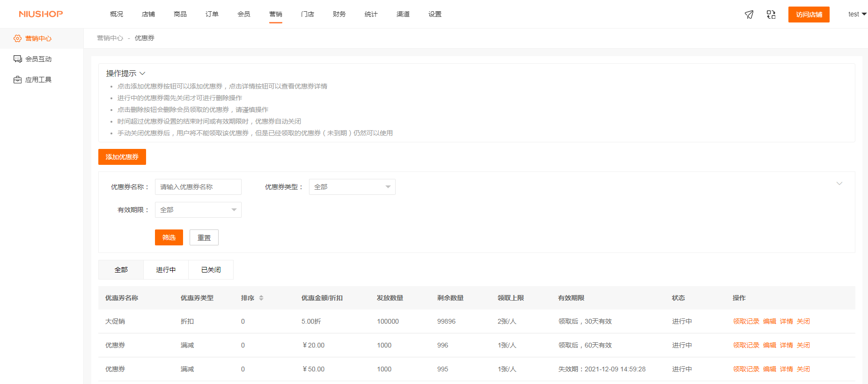Click 详情 for ¥20.00 coupon
The height and width of the screenshot is (384, 868).
tap(787, 345)
